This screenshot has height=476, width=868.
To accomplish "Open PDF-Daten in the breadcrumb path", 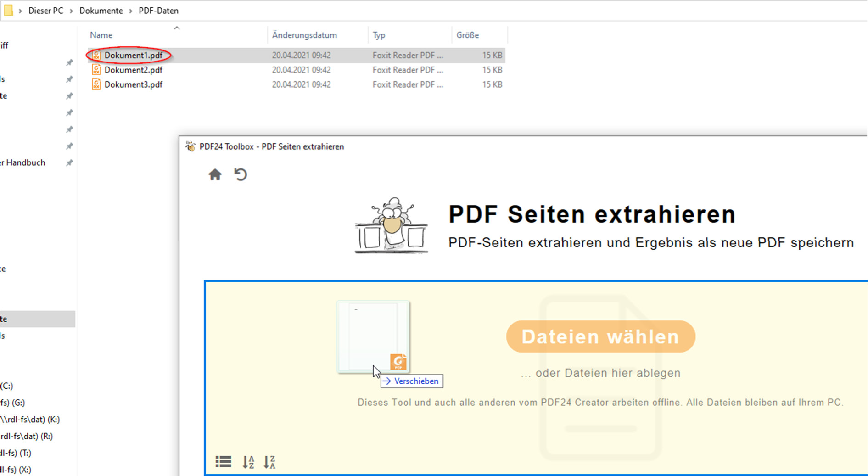I will (x=158, y=10).
